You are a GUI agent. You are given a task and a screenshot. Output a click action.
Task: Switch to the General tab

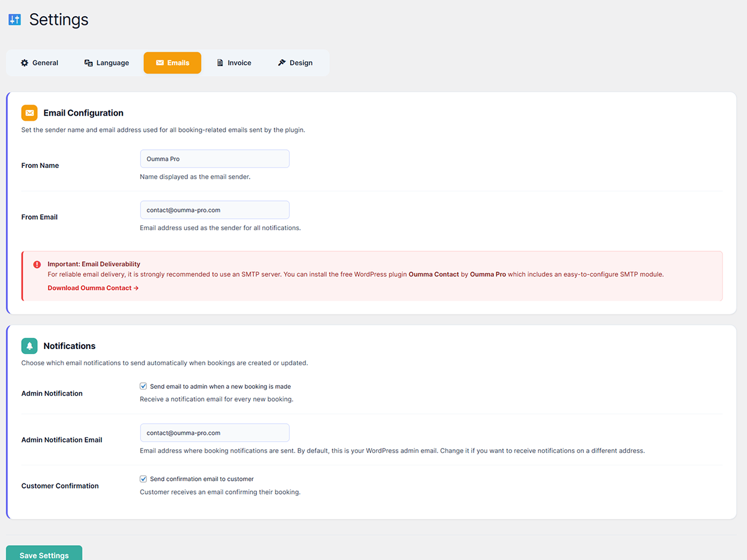(x=40, y=63)
